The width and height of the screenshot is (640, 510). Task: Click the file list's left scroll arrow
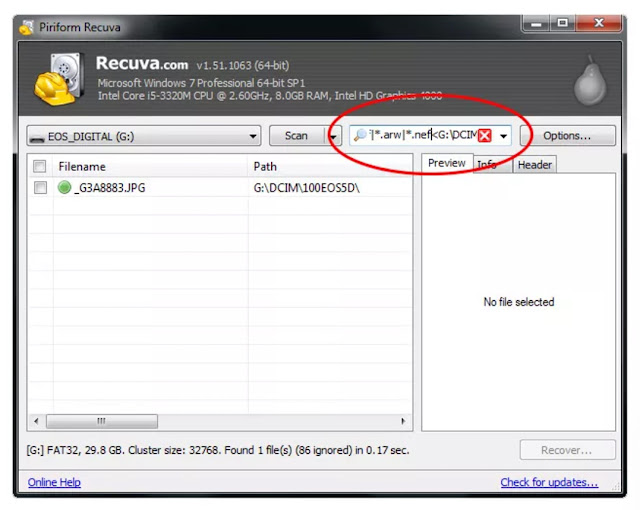(36, 421)
